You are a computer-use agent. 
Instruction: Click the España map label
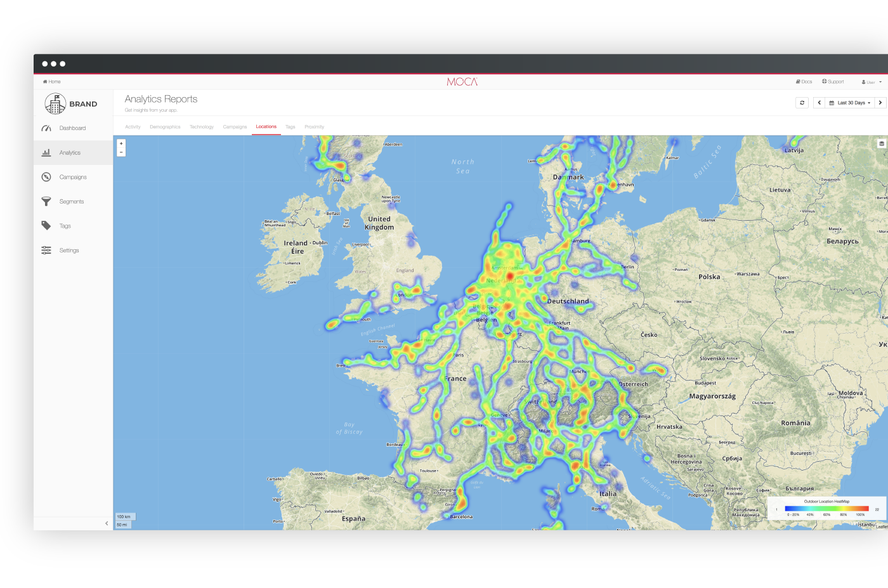pos(353,519)
